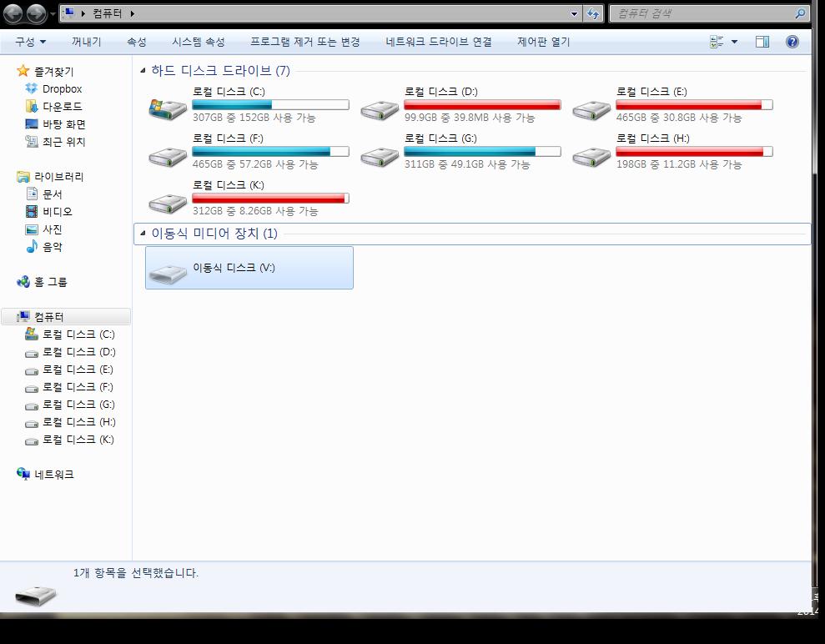Click 제어판 열기 button
This screenshot has width=825, height=644.
click(x=544, y=42)
